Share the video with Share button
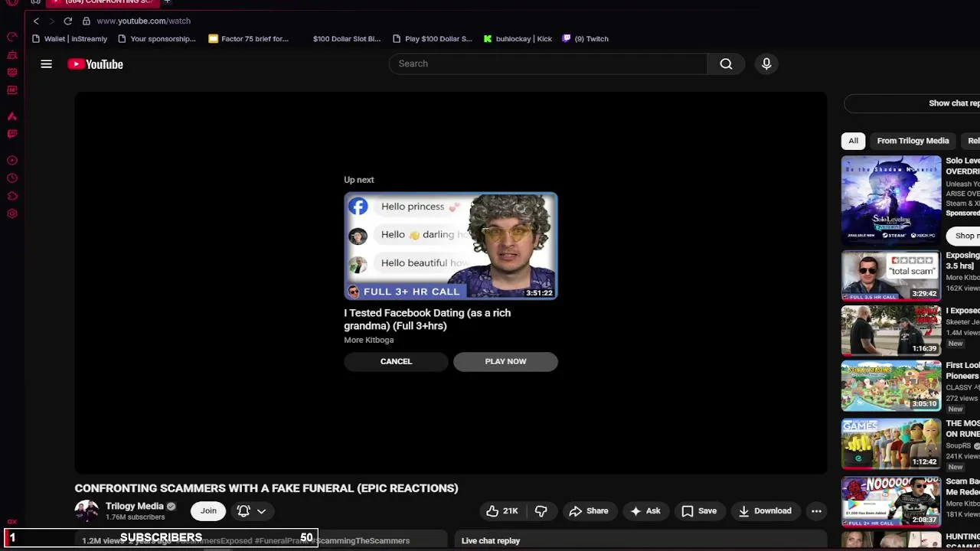Viewport: 980px width, 551px height. [588, 511]
